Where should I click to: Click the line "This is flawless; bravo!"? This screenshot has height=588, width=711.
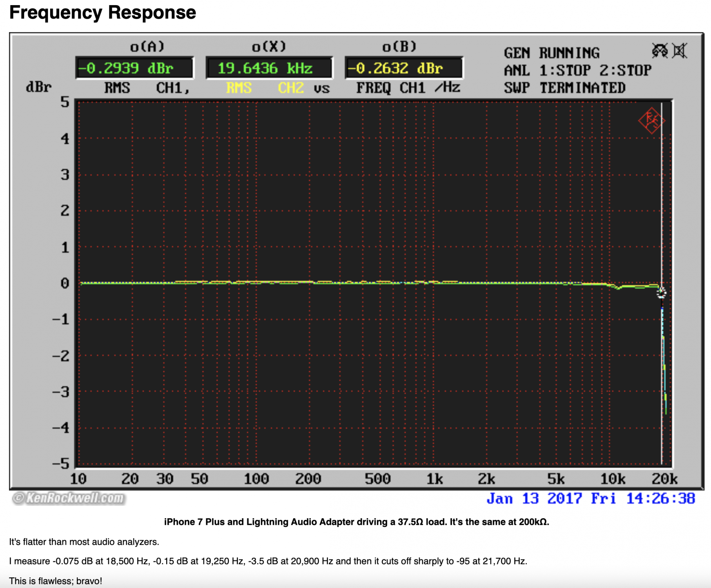point(56,581)
